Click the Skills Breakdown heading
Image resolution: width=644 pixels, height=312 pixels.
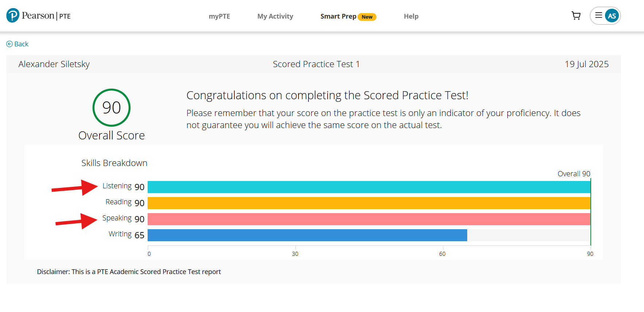tap(114, 163)
